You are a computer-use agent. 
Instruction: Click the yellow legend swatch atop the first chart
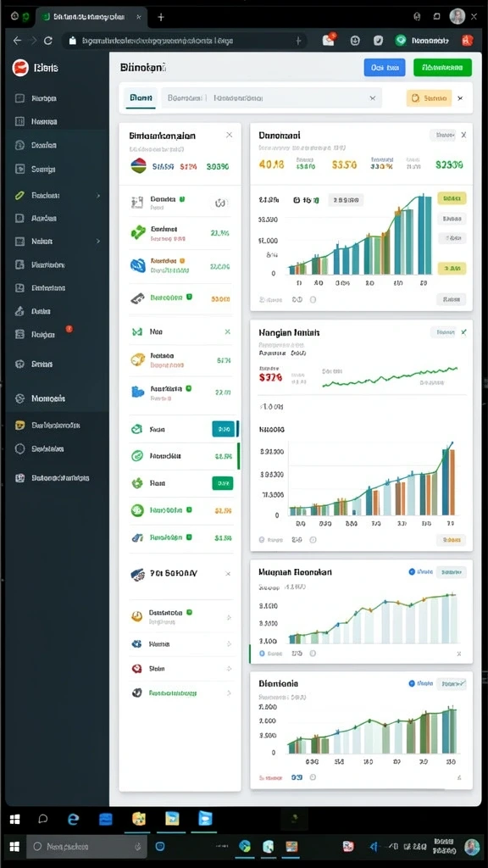(x=452, y=198)
